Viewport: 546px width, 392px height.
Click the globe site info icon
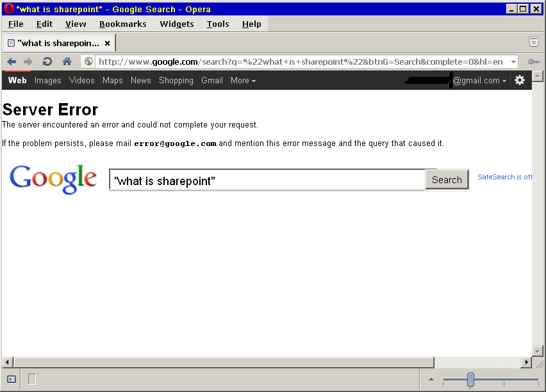tap(89, 61)
